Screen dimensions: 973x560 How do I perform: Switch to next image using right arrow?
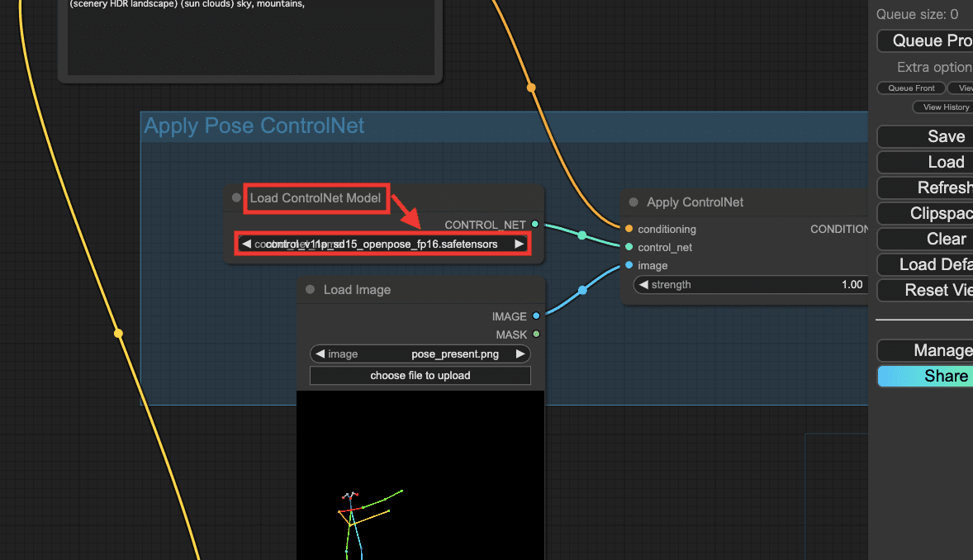pyautogui.click(x=520, y=354)
